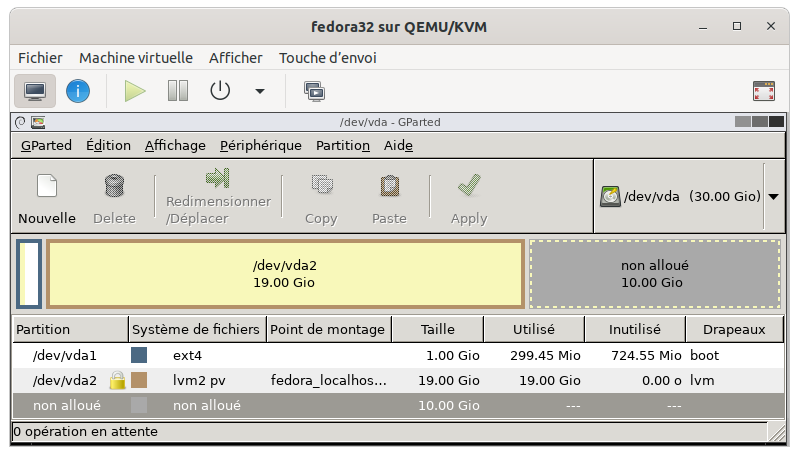This screenshot has height=457, width=799.
Task: Click the boot flag cell
Action: point(704,356)
